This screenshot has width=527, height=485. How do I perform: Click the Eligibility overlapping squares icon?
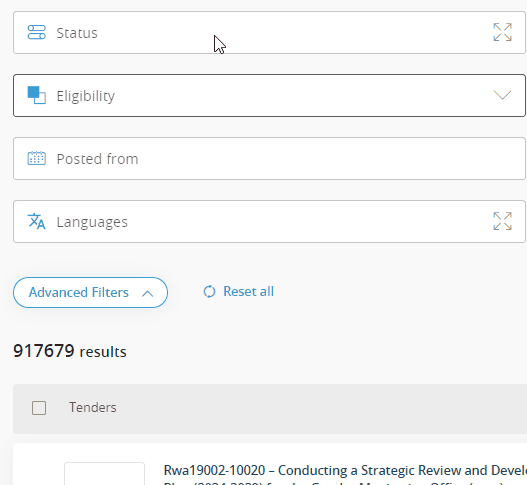point(36,95)
